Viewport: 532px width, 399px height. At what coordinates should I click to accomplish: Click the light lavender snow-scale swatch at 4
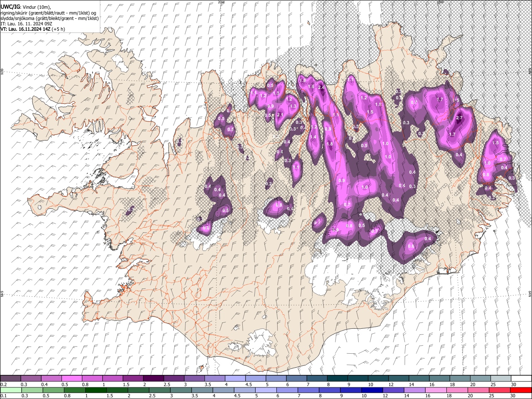click(x=234, y=378)
